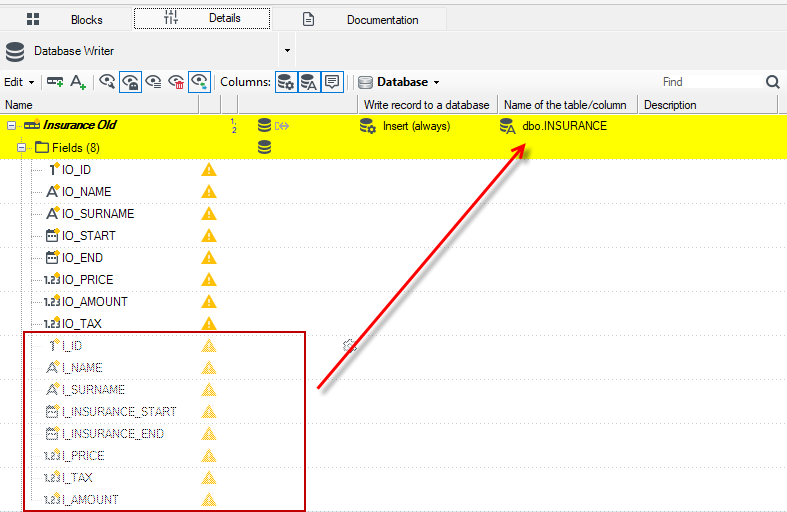
Task: Collapse the Fields (8) folder
Action: tap(21, 148)
